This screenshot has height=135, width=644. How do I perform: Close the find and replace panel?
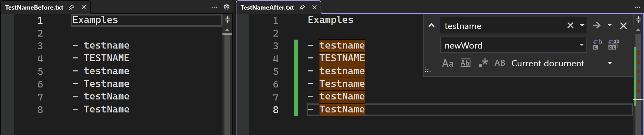point(623,26)
